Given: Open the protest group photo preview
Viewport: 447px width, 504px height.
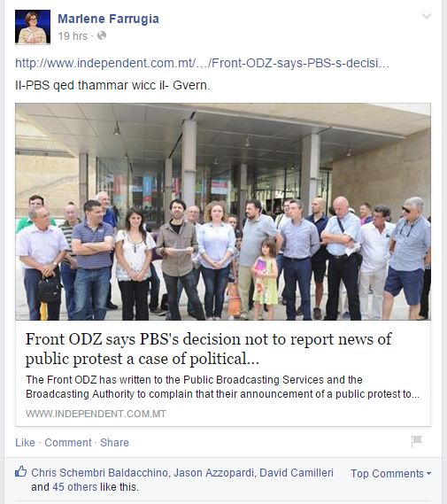Looking at the screenshot, I should click(x=223, y=212).
